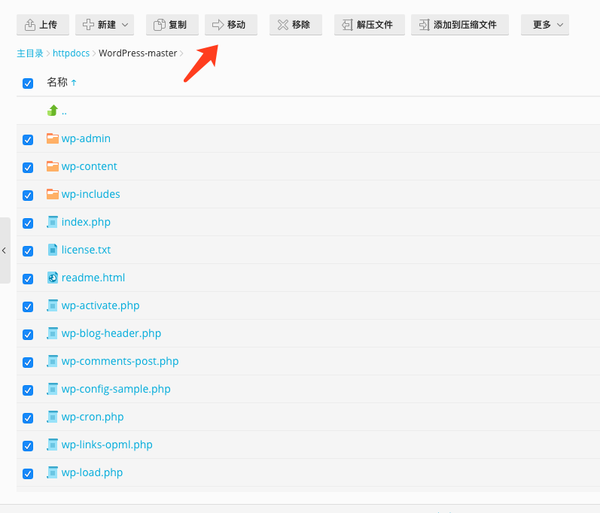The width and height of the screenshot is (600, 513).
Task: Uncheck the wp-config-sample.php checkbox
Action: 28,390
